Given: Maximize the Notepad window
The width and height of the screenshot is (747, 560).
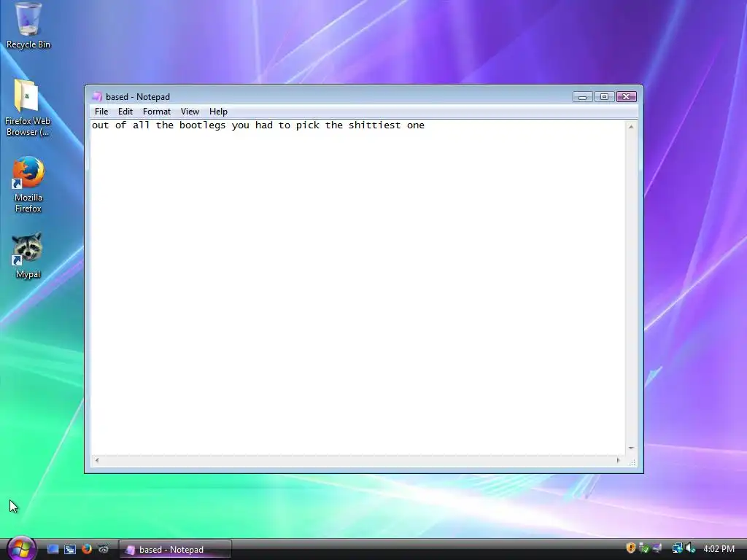Looking at the screenshot, I should click(x=604, y=97).
